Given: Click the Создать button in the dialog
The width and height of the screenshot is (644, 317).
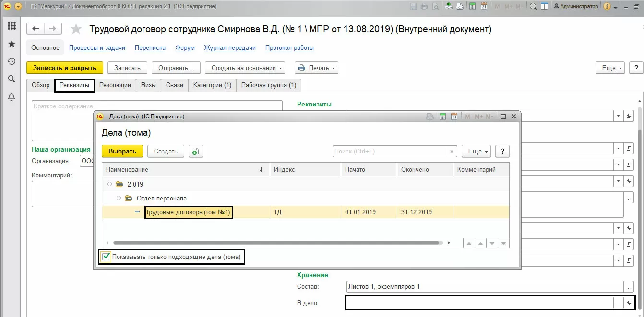Looking at the screenshot, I should click(x=166, y=151).
